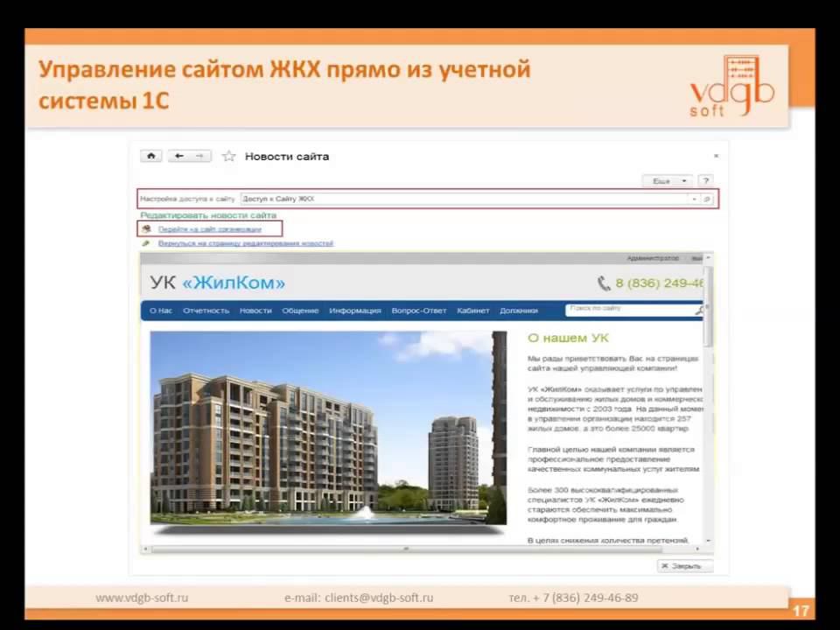The image size is (840, 630).
Task: Click the Поиск по сайту search field
Action: (629, 310)
